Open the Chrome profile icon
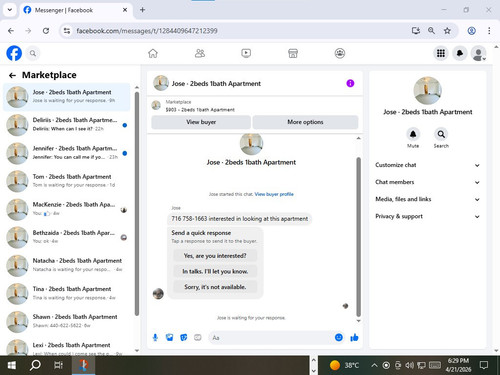The height and width of the screenshot is (375, 500). (471, 31)
